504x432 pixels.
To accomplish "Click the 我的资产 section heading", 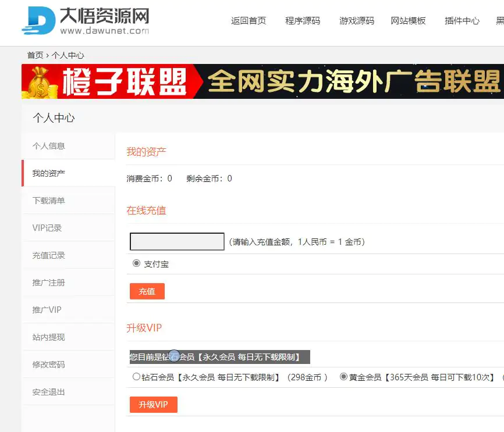I will [146, 152].
